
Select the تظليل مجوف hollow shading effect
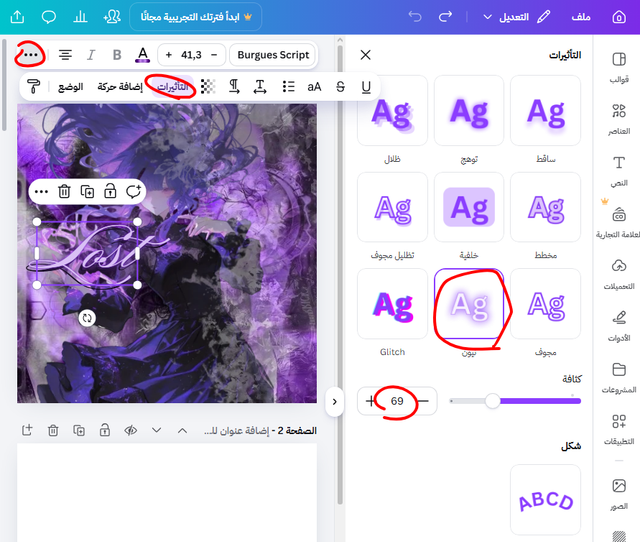click(392, 207)
